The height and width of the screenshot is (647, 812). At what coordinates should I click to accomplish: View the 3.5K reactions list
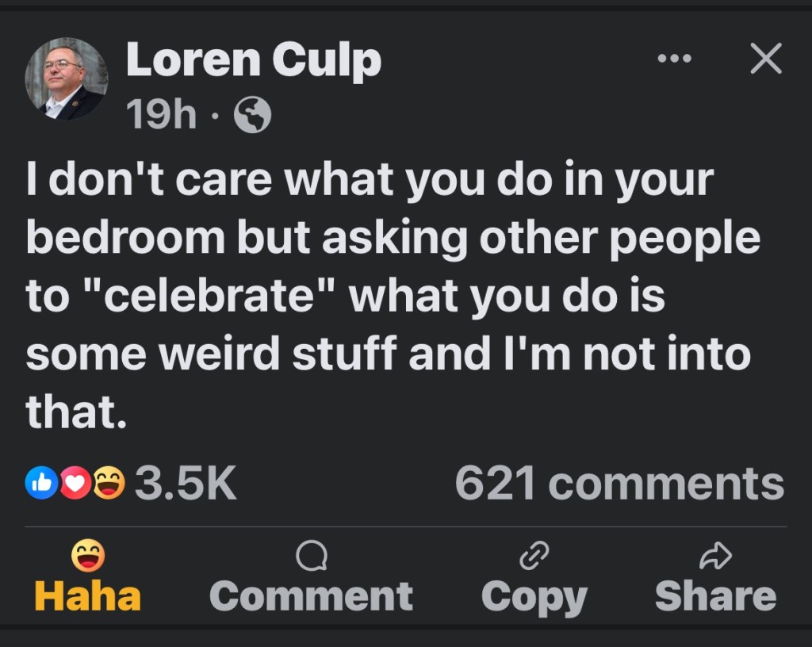click(x=186, y=482)
